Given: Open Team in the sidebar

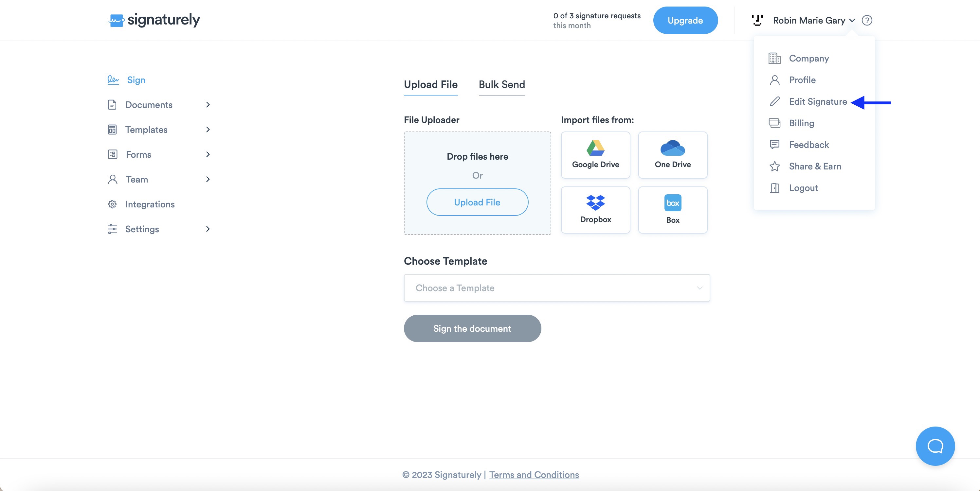Looking at the screenshot, I should (x=137, y=180).
